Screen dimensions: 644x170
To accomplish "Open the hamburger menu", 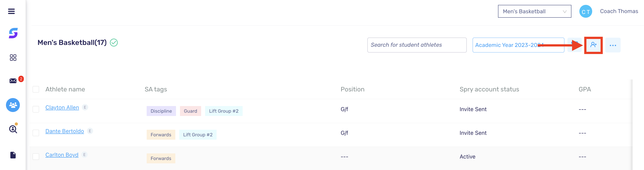I will [11, 11].
